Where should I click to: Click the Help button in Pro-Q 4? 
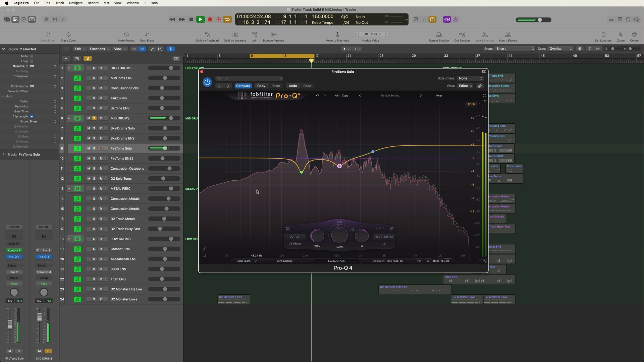pos(439,96)
